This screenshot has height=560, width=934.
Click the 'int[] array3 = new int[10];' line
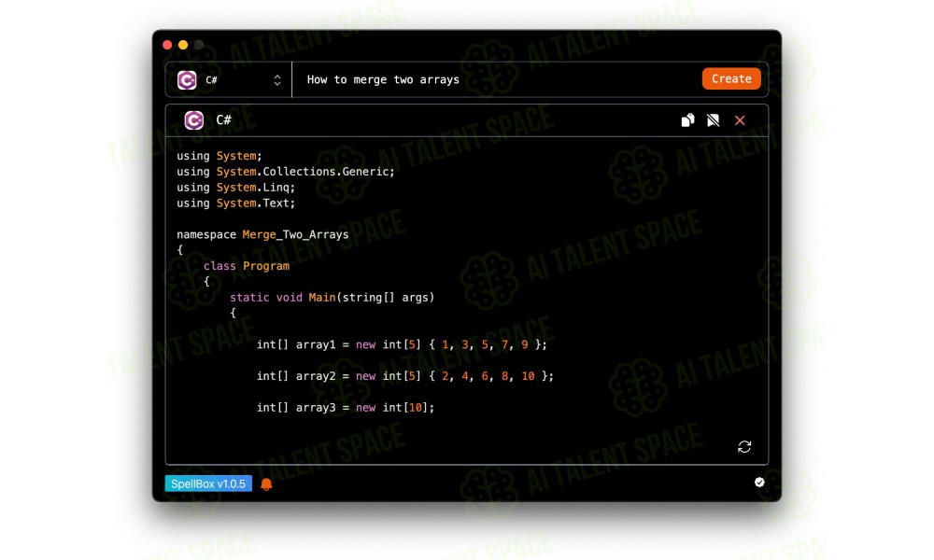coord(346,408)
